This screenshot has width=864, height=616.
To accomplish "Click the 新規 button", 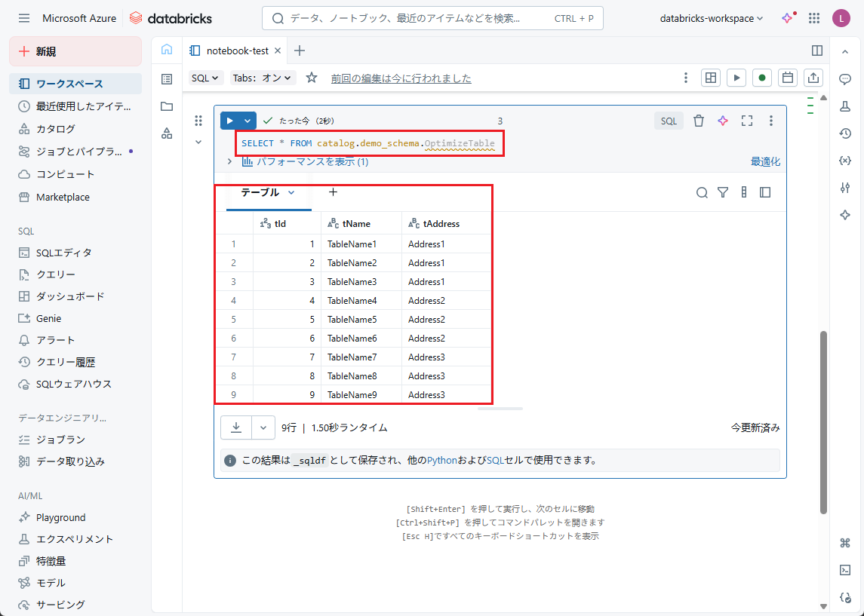I will click(75, 51).
